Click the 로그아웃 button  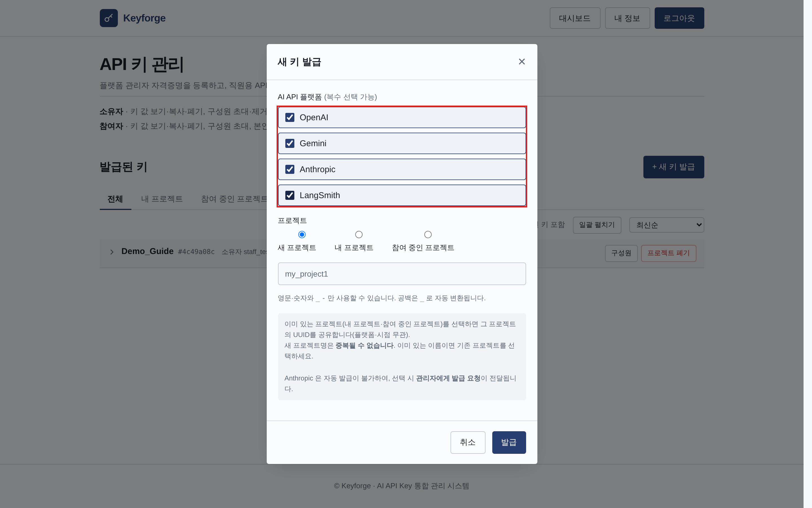(679, 18)
